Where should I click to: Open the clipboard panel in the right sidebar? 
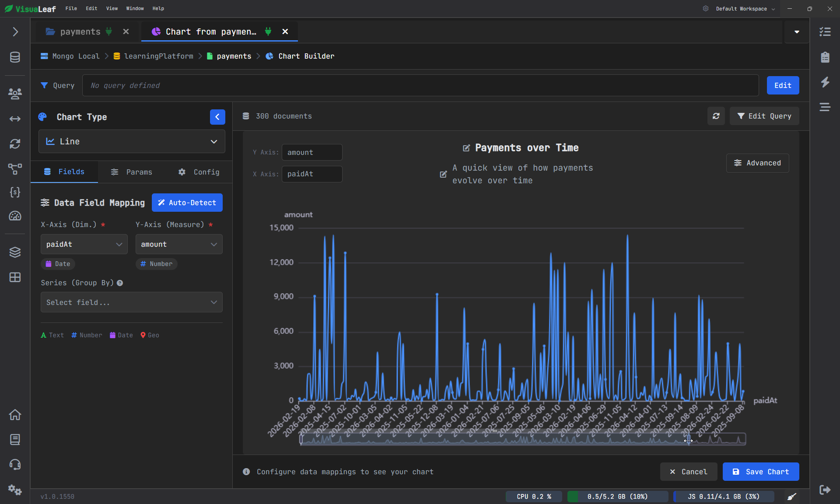825,57
